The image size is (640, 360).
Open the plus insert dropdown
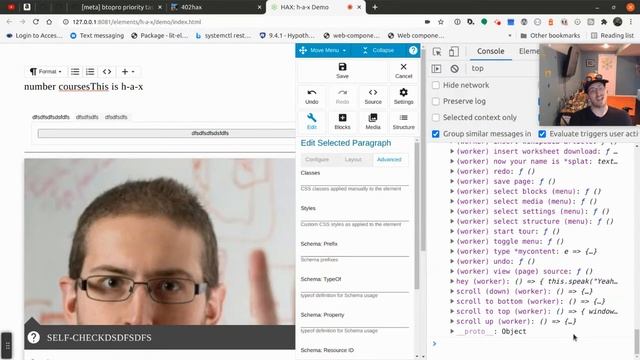[x=128, y=71]
